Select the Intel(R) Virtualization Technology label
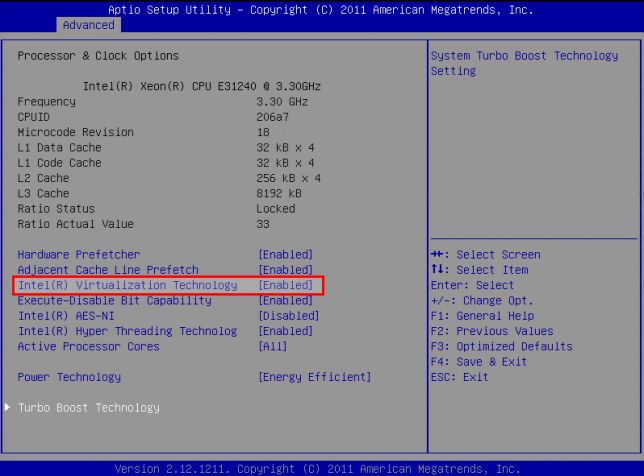The width and height of the screenshot is (644, 476). pos(127,286)
